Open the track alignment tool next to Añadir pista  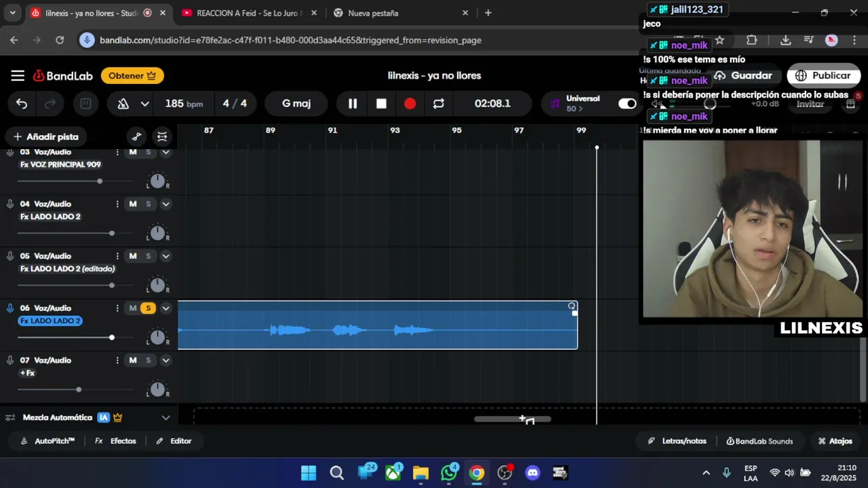[162, 137]
